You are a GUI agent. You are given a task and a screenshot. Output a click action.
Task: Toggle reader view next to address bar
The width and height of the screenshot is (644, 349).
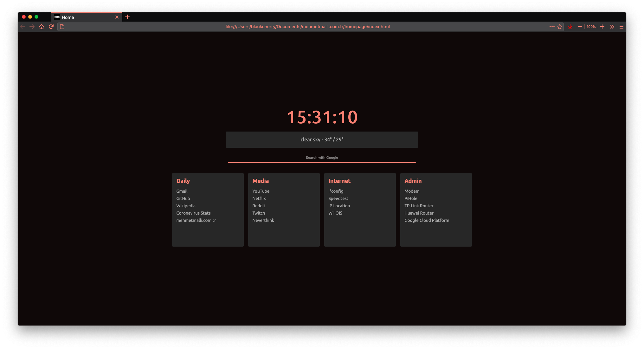point(62,27)
